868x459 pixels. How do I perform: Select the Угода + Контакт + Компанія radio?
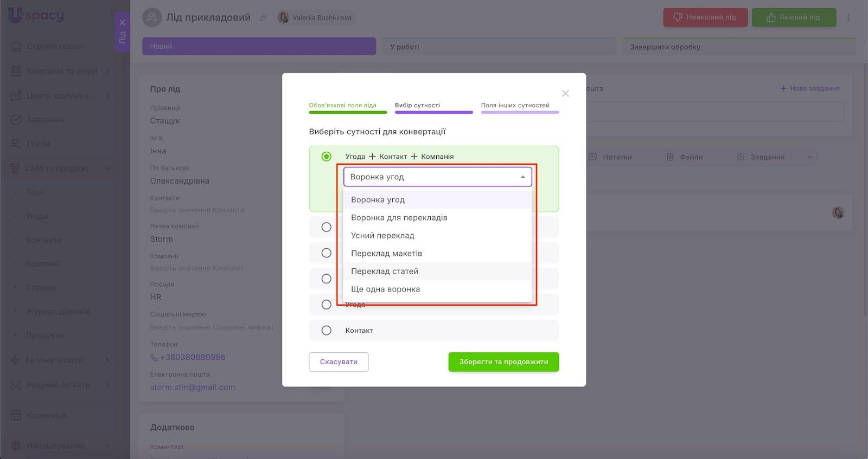tap(326, 157)
